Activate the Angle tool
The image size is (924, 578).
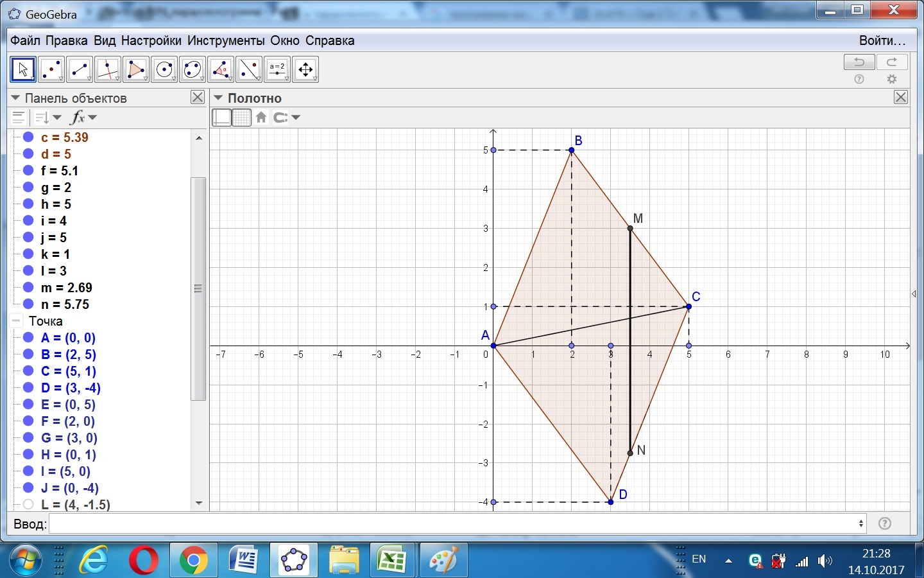pyautogui.click(x=221, y=69)
